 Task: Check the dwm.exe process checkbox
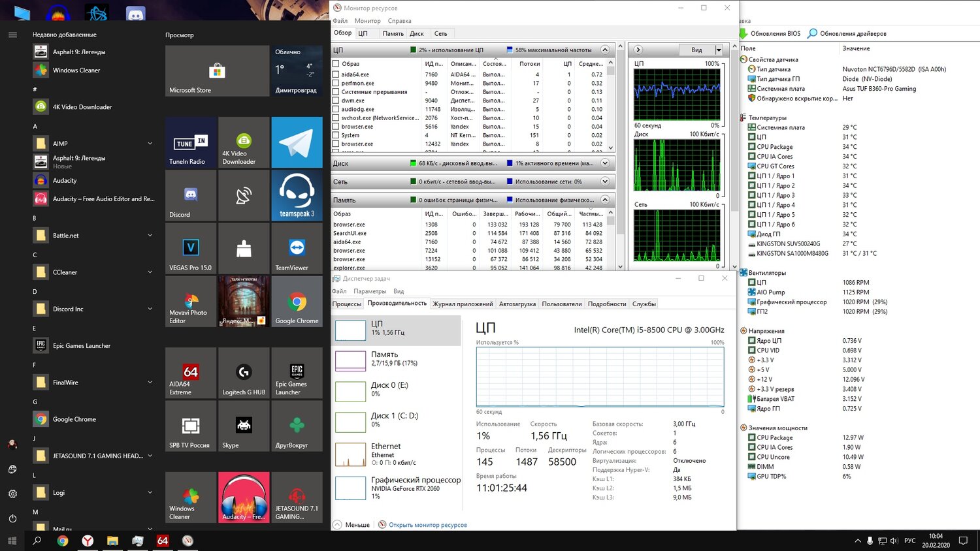[x=336, y=101]
